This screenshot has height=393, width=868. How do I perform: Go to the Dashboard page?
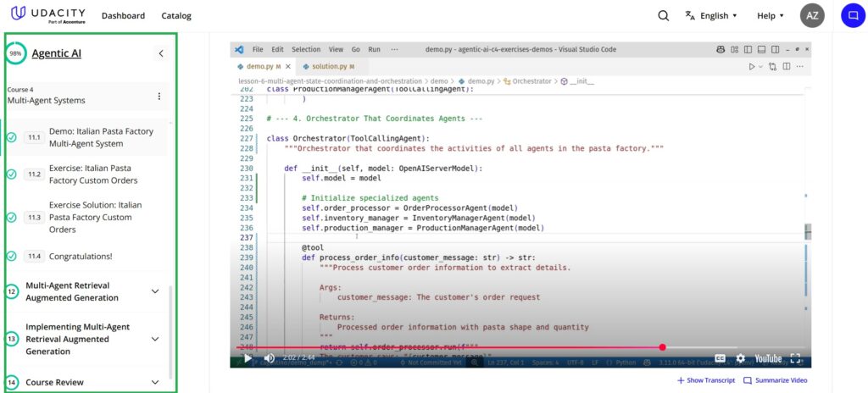[123, 15]
